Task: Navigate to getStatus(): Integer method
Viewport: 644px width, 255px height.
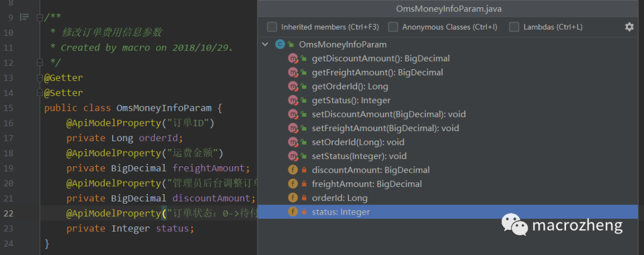Action: (x=351, y=101)
